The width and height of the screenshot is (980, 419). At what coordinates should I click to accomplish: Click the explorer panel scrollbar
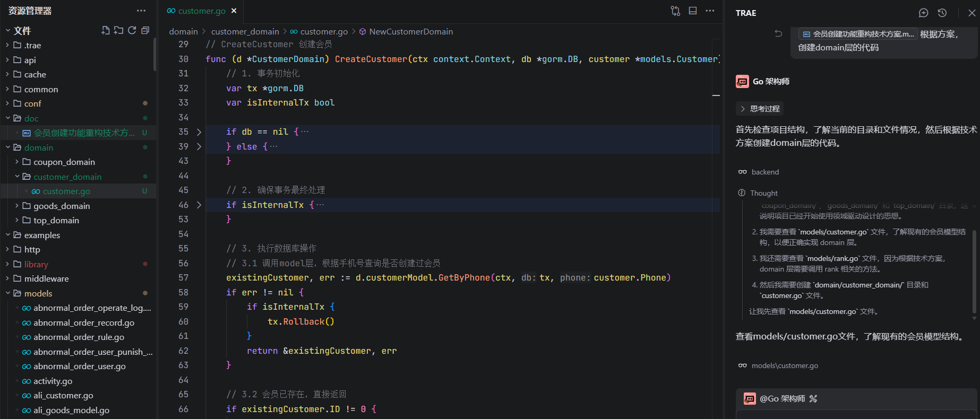click(x=154, y=54)
